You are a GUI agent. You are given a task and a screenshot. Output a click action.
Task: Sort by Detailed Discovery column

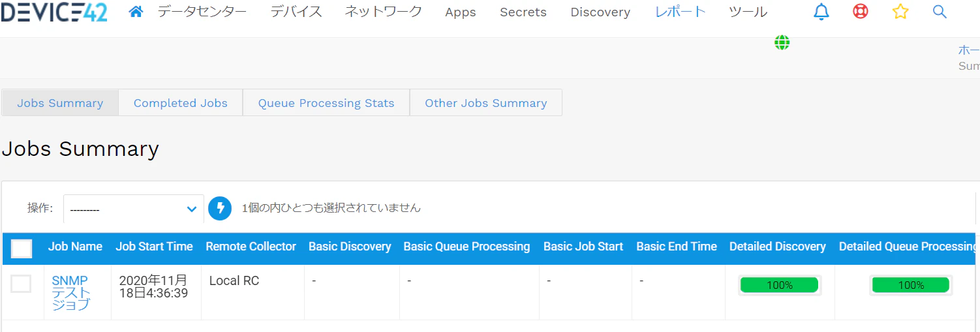pos(778,247)
